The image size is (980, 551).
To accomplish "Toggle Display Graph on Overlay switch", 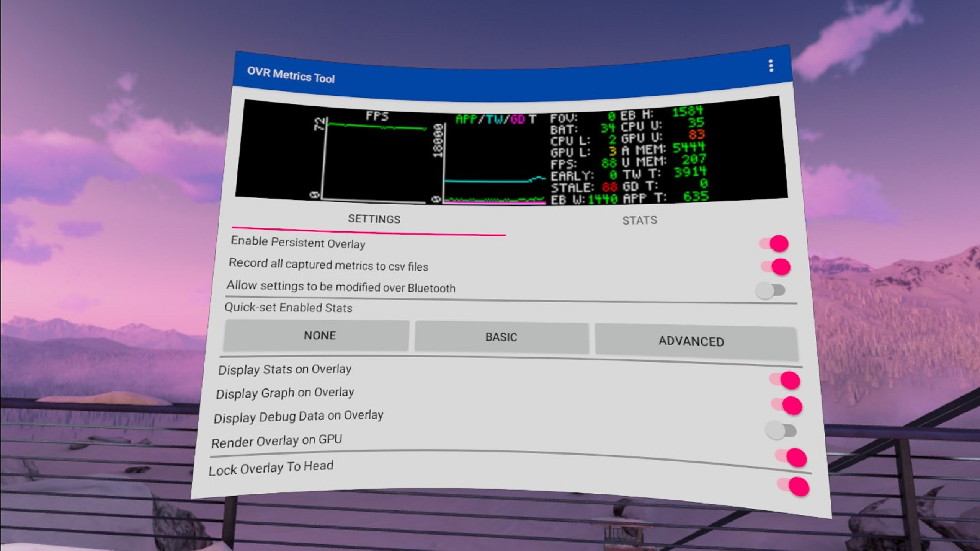I will pos(787,406).
